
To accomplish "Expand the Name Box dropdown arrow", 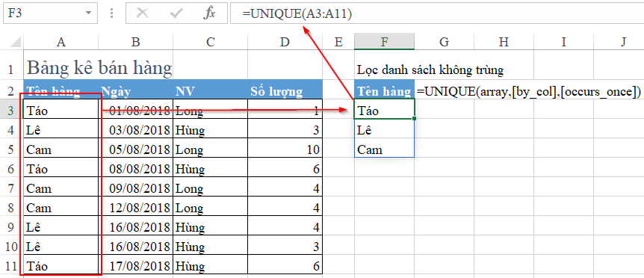I will tap(88, 13).
